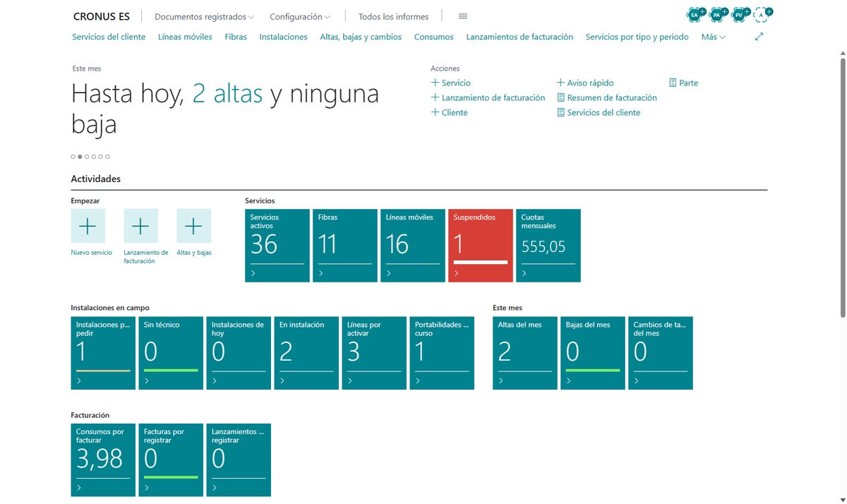This screenshot has width=847, height=504.
Task: Expand the Configuración dropdown
Action: (x=300, y=16)
